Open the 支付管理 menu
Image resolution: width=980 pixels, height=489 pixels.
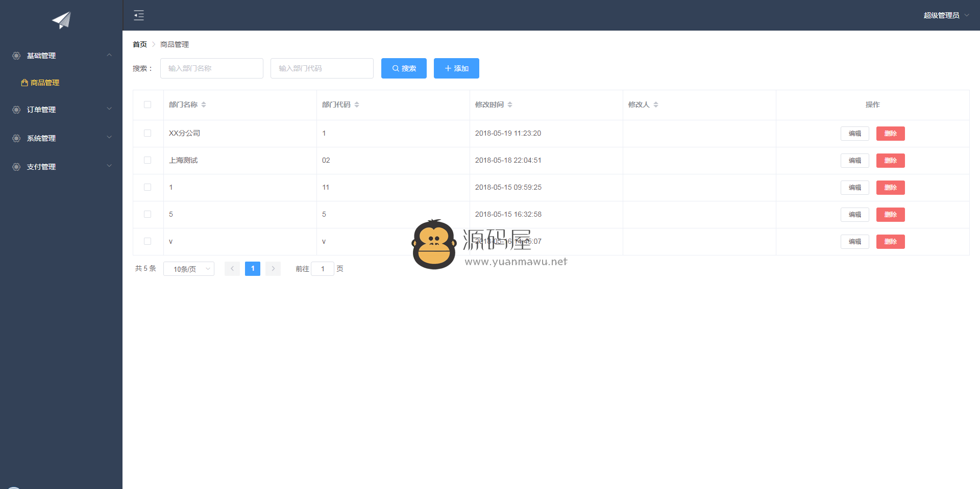(61, 167)
